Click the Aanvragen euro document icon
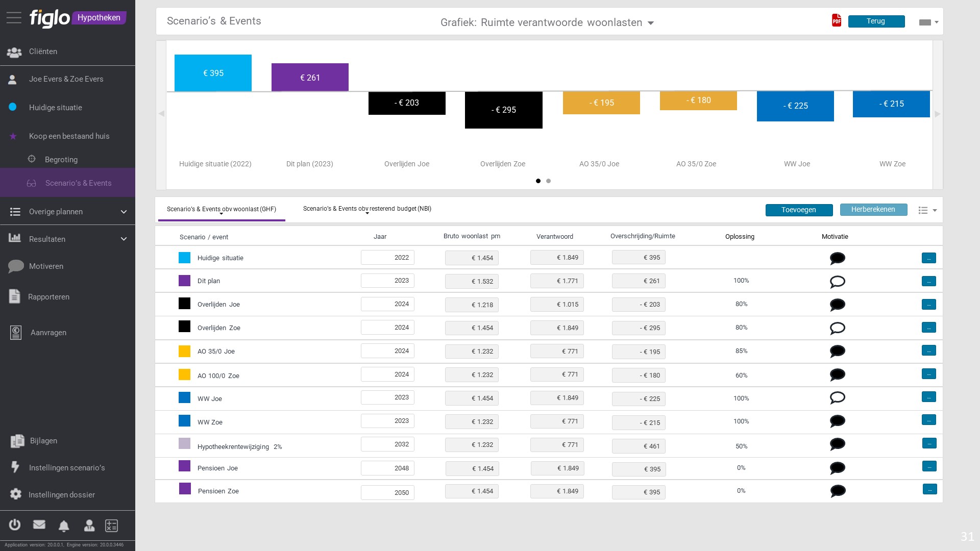This screenshot has height=551, width=980. pos(16,333)
